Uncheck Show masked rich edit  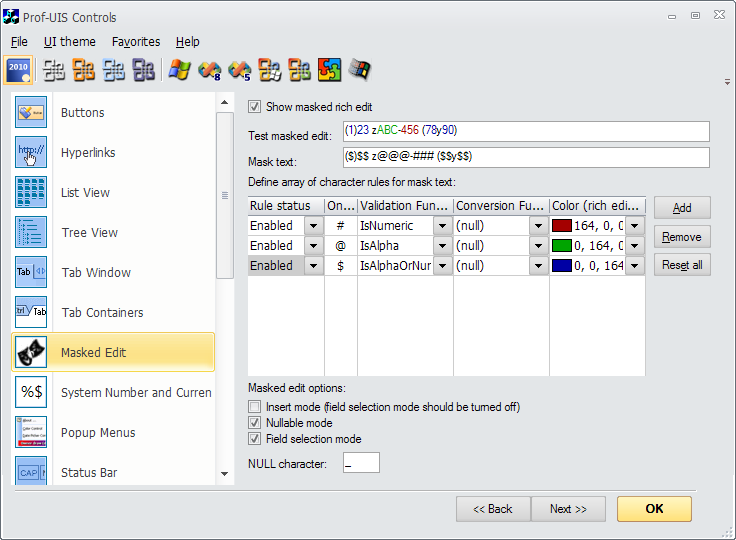click(x=254, y=107)
